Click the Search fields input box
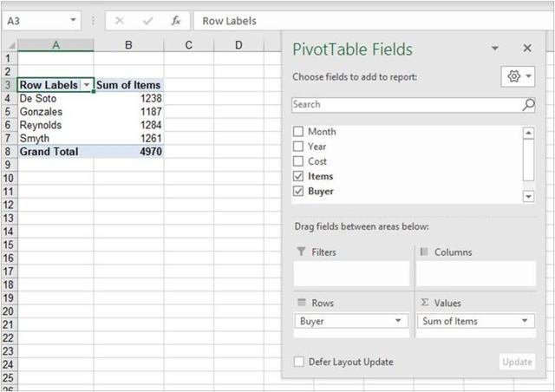 [406, 105]
